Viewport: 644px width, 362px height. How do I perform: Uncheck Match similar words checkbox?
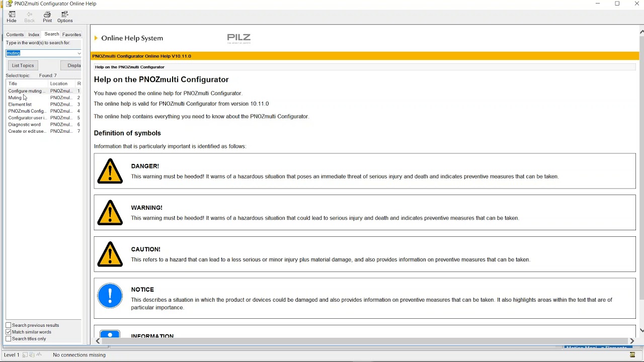pos(8,332)
